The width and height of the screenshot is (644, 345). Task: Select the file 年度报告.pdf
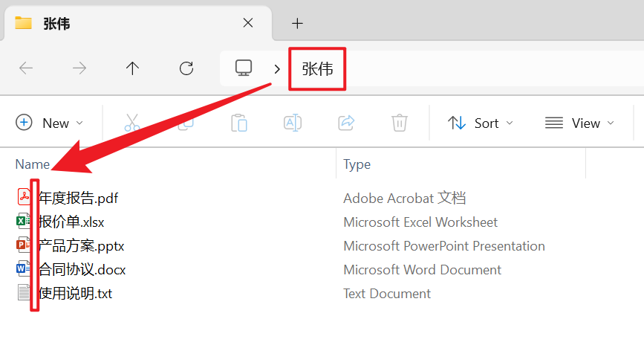click(79, 199)
